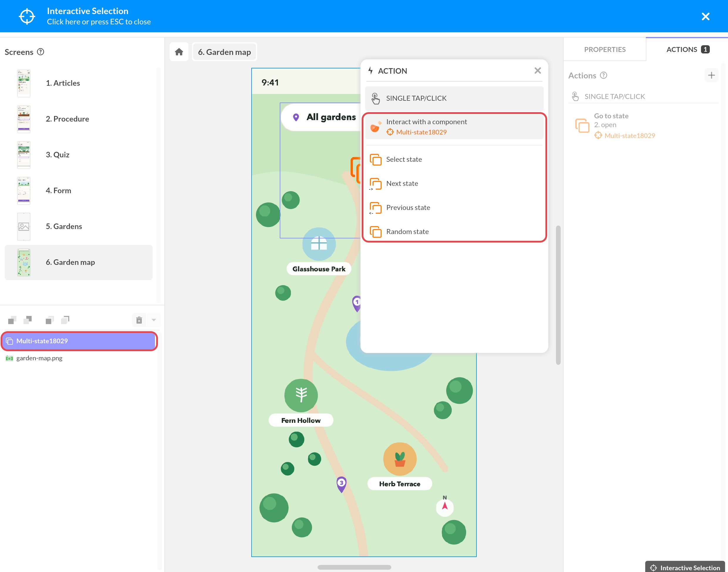
Task: Open screen 1. Articles
Action: [79, 83]
